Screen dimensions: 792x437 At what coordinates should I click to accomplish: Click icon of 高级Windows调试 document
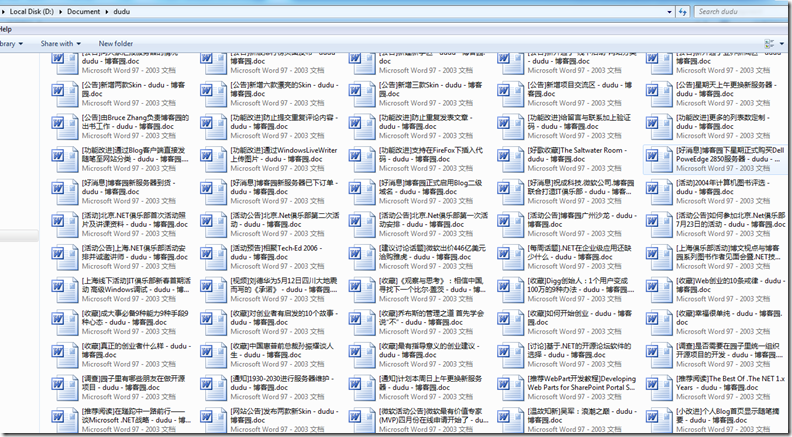[x=65, y=291]
